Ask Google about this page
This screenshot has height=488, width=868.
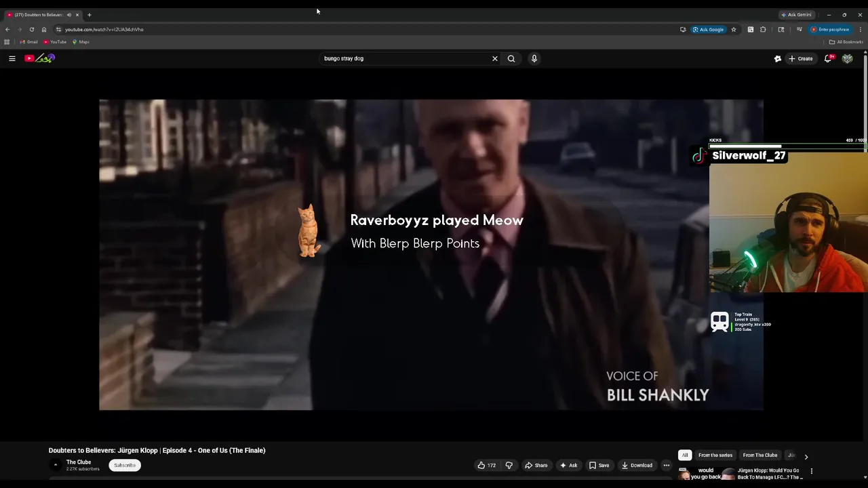click(x=709, y=30)
